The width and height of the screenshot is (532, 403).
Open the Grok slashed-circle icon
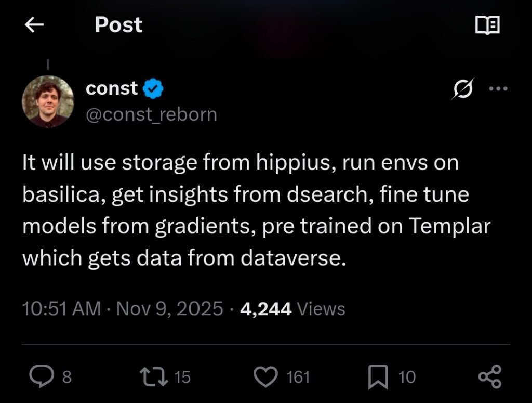coord(463,89)
